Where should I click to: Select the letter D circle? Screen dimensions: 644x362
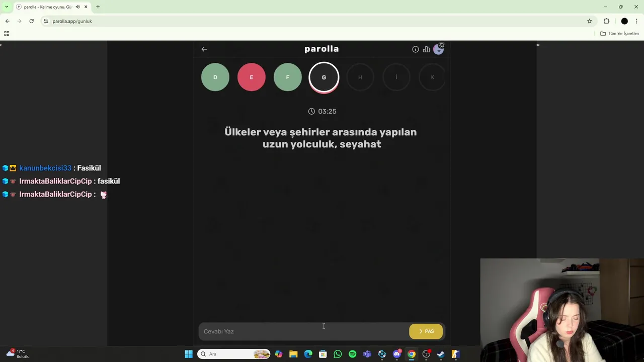point(215,77)
